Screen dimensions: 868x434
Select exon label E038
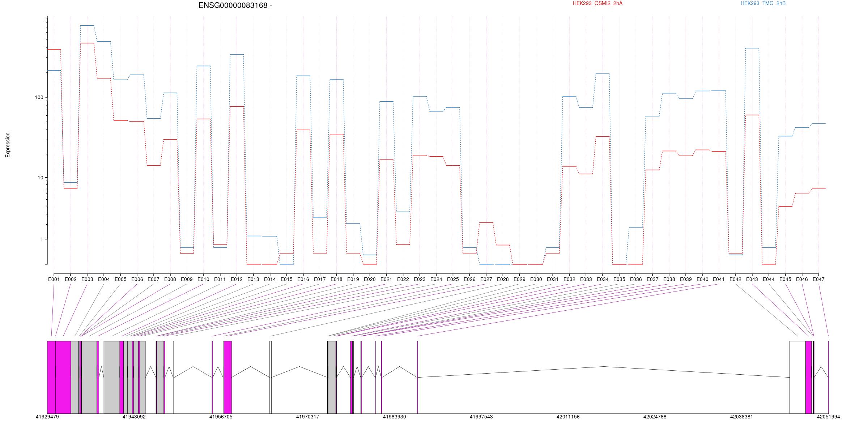click(669, 279)
